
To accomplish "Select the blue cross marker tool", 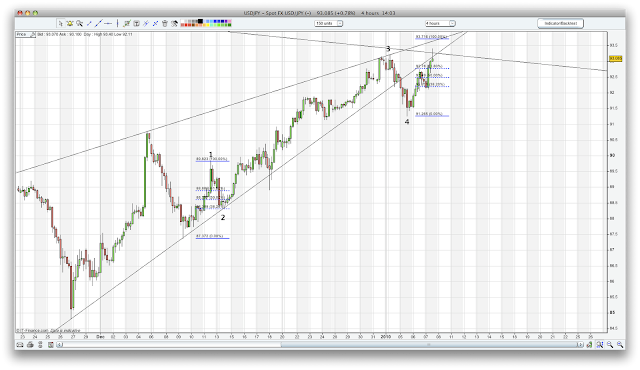I will [x=156, y=23].
